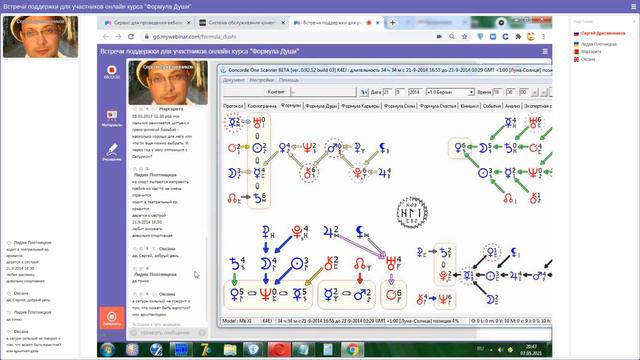Open the Документ menu in Concorde
Image resolution: width=640 pixels, height=360 pixels.
coord(234,80)
